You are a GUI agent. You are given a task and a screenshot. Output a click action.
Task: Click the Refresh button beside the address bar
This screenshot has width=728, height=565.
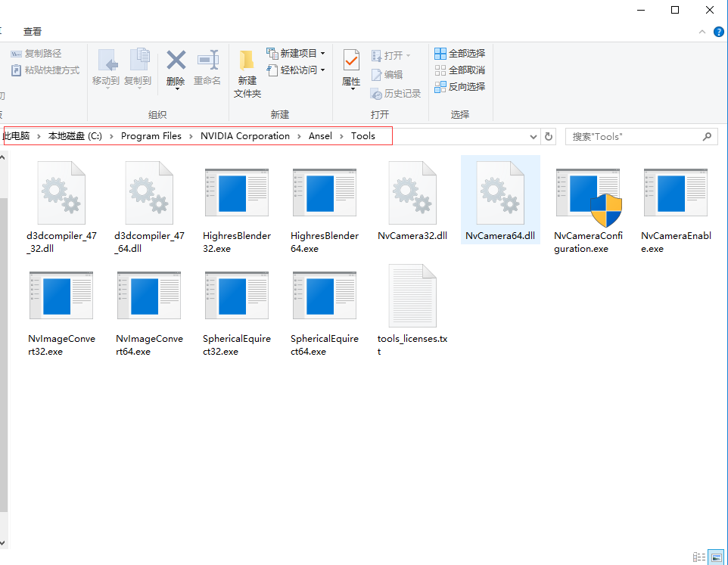(x=549, y=136)
